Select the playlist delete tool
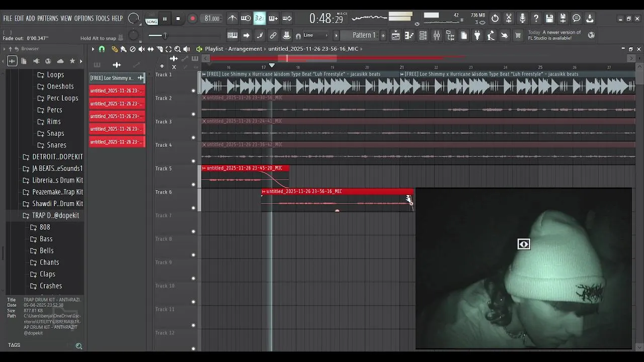644x362 pixels. 132,49
